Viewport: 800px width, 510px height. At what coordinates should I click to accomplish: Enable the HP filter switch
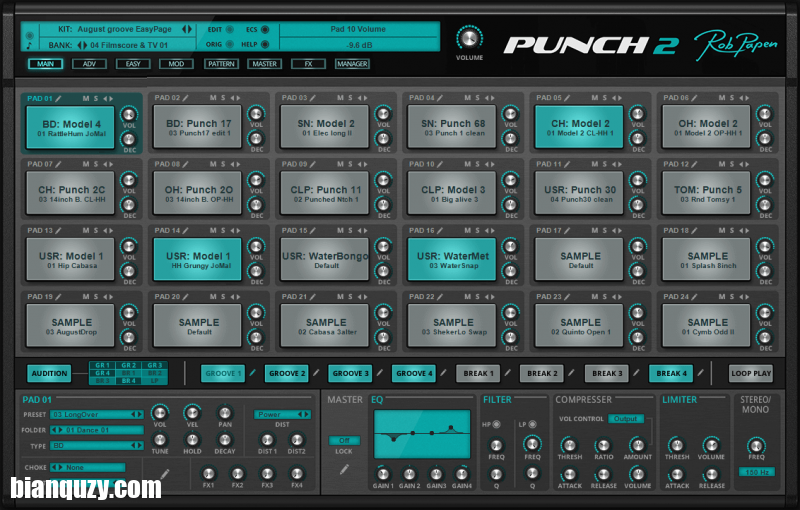[496, 424]
